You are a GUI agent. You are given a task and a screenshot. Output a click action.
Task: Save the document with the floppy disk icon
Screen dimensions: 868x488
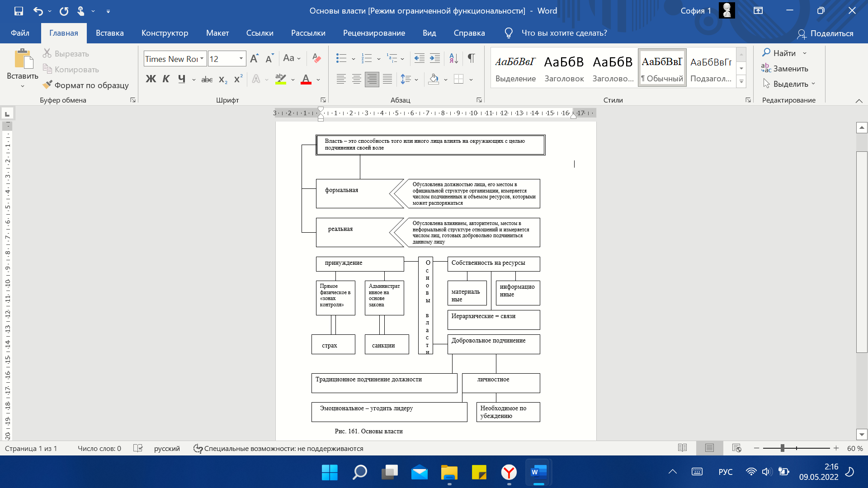coord(19,11)
